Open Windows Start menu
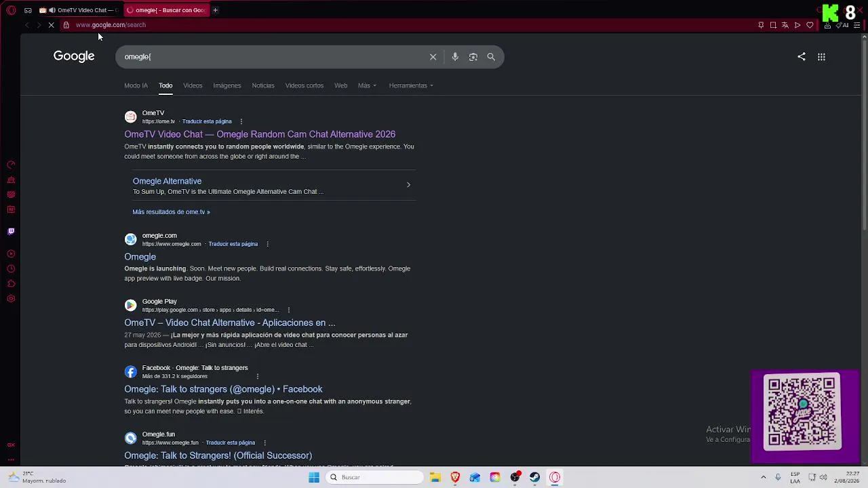 point(314,477)
